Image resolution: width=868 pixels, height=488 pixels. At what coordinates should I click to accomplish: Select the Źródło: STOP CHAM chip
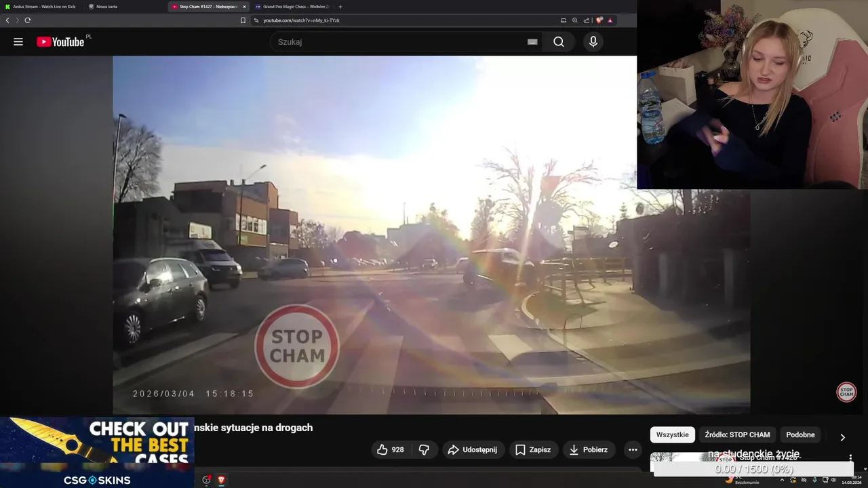tap(737, 434)
